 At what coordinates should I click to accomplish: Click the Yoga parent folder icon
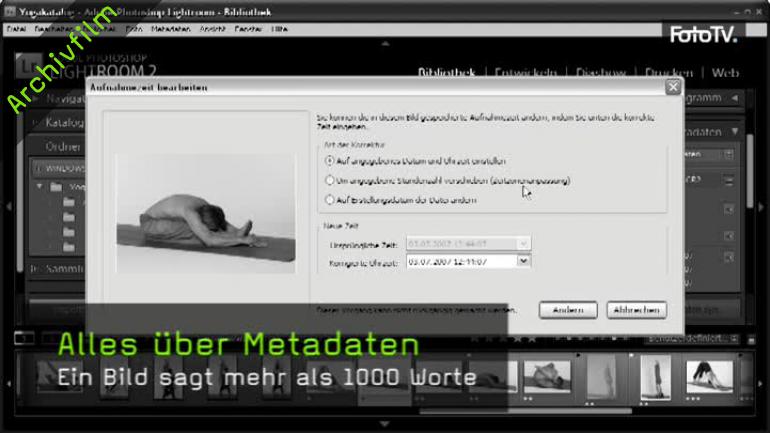56,187
